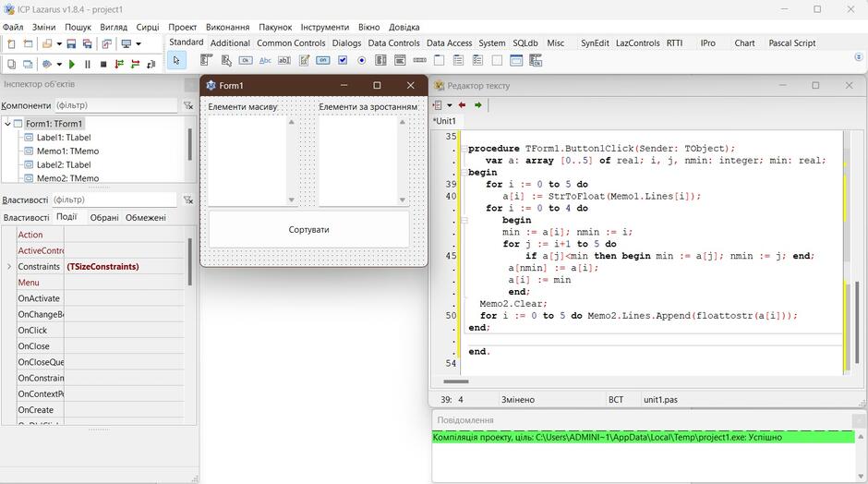Open the jump history dropdown in text editor

(450, 105)
